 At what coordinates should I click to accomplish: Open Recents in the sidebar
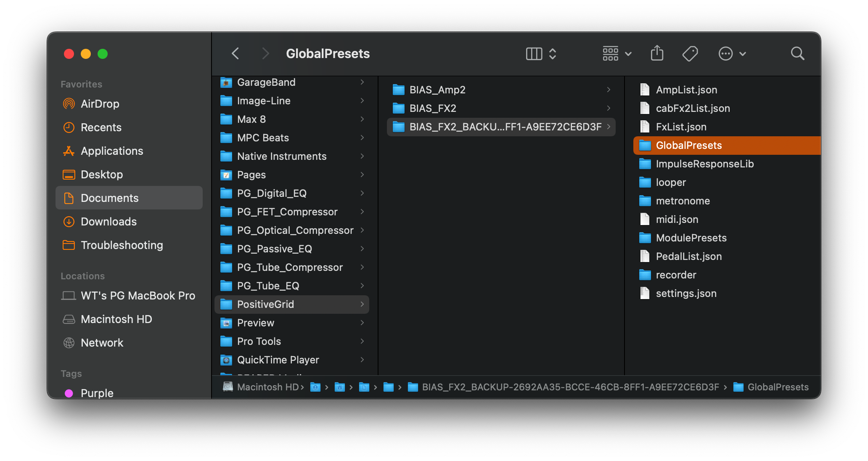129,127
